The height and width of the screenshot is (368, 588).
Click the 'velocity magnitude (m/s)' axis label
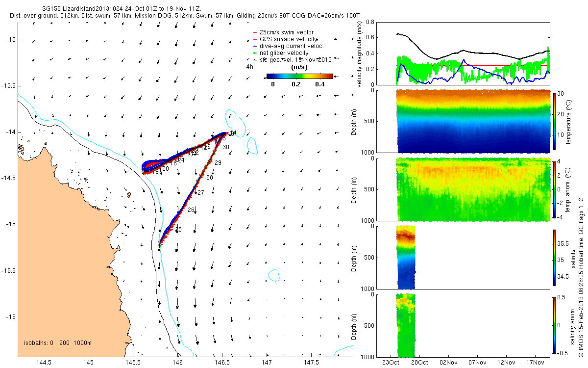pos(359,53)
